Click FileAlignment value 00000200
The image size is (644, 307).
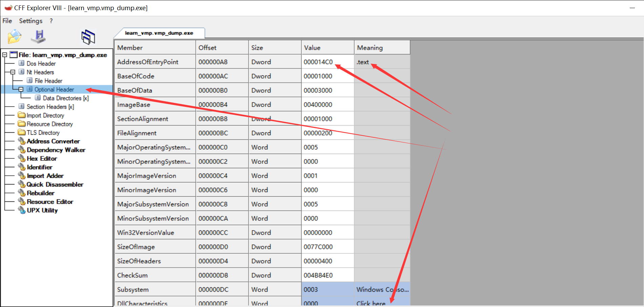click(328, 133)
